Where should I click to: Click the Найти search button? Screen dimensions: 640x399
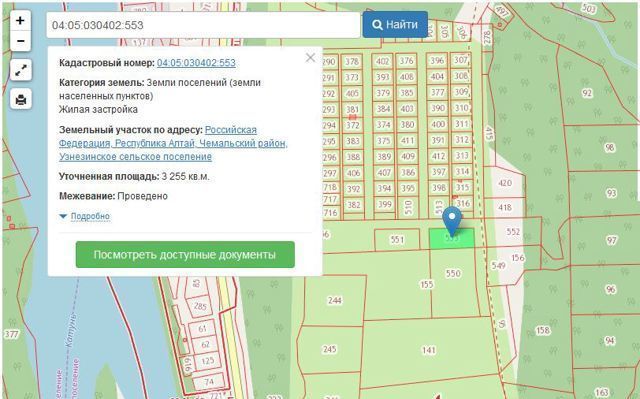[x=395, y=25]
